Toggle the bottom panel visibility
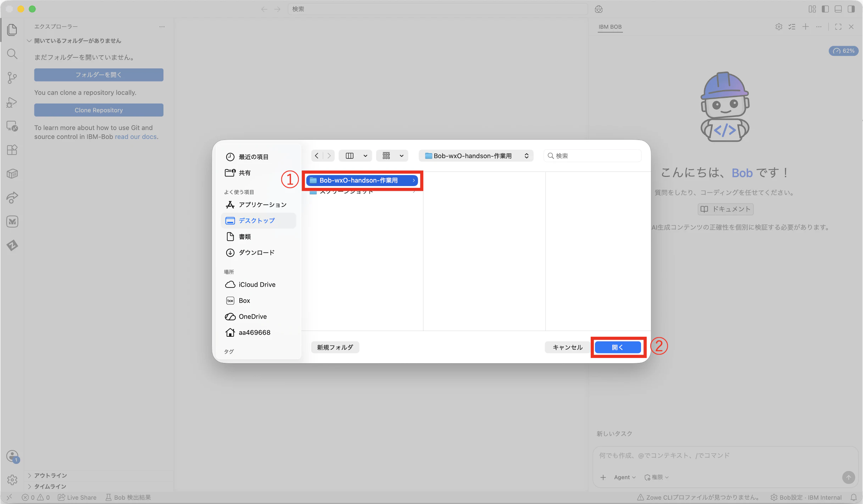 pos(838,9)
